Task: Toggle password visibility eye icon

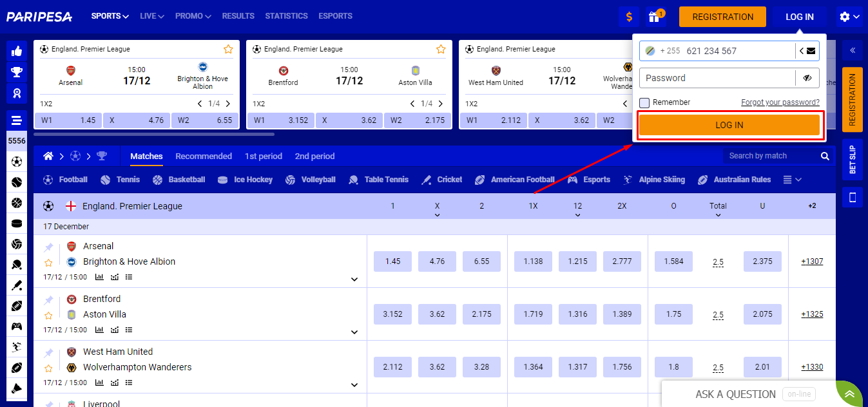Action: pos(807,78)
